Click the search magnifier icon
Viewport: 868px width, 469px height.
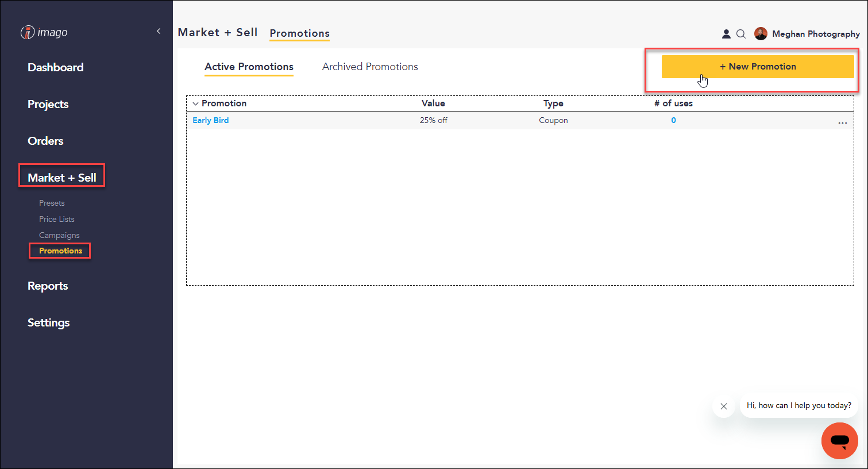point(741,34)
